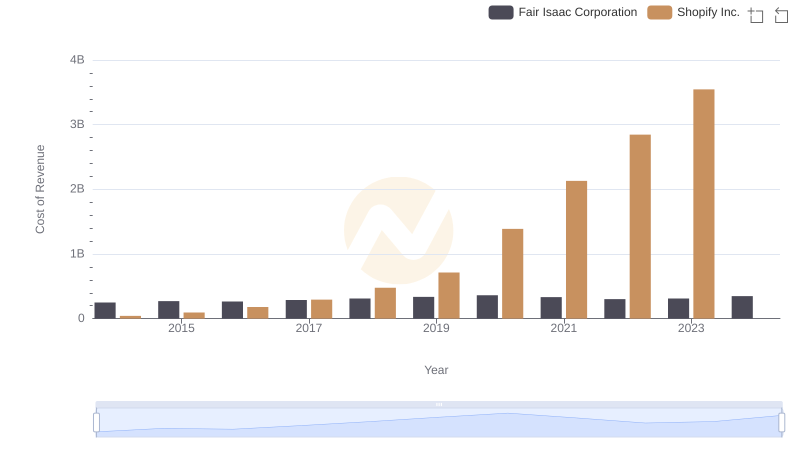This screenshot has width=800, height=461.
Task: Click the zoom area select icon
Action: tap(756, 15)
